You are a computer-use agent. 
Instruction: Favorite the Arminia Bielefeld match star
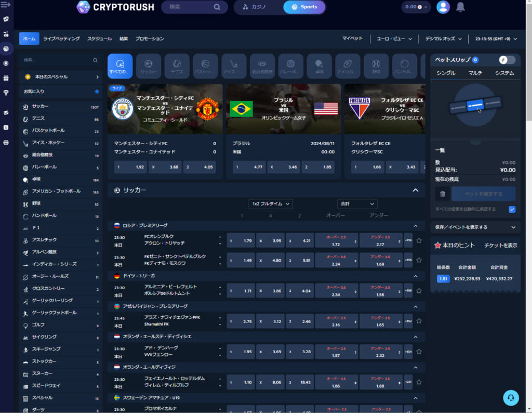(419, 291)
